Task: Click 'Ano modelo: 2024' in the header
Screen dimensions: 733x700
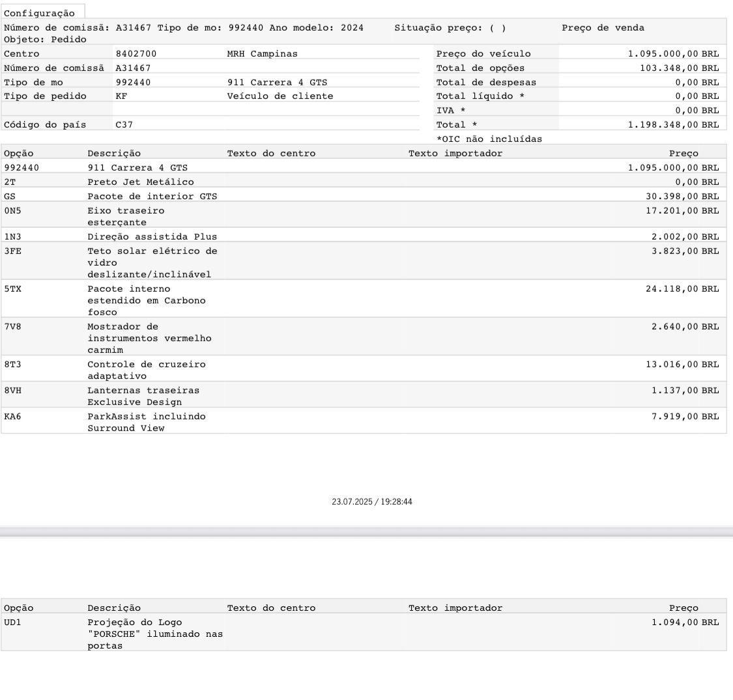Action: (317, 27)
